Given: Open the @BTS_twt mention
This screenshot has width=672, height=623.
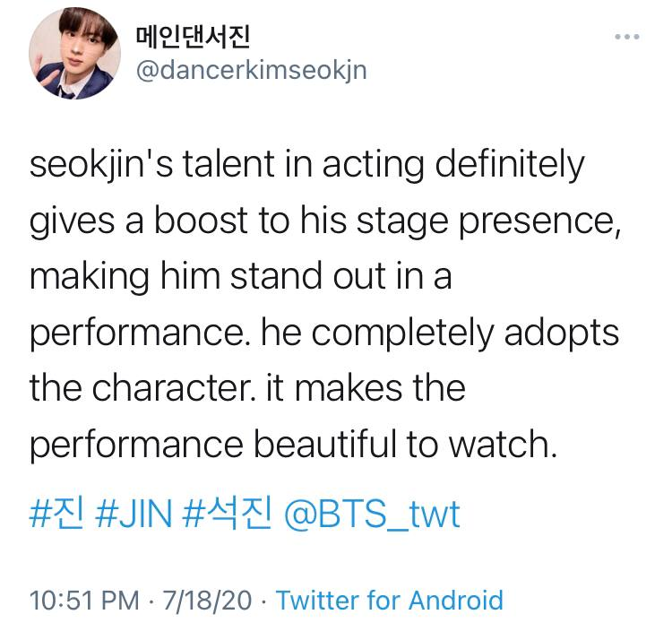Looking at the screenshot, I should pos(372,515).
